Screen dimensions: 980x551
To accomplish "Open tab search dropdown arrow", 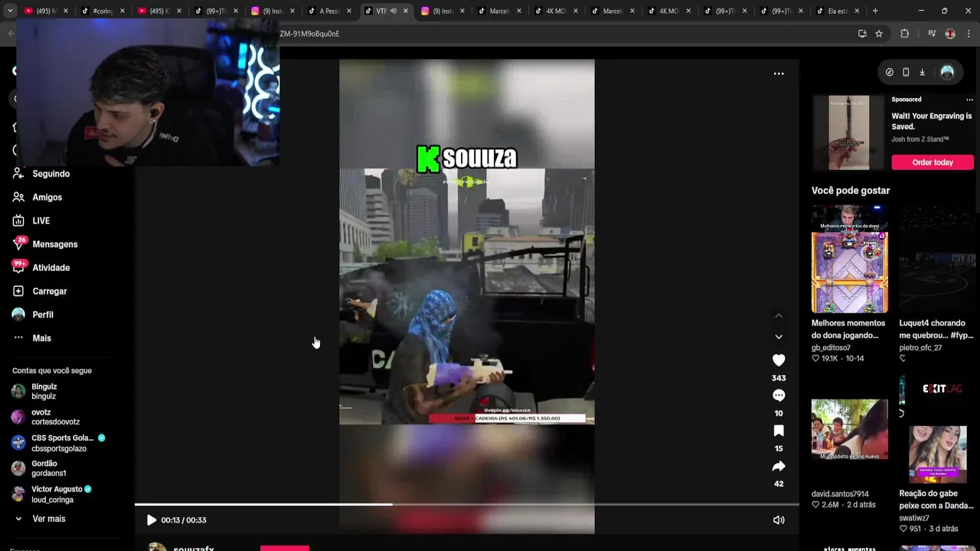I will [9, 11].
